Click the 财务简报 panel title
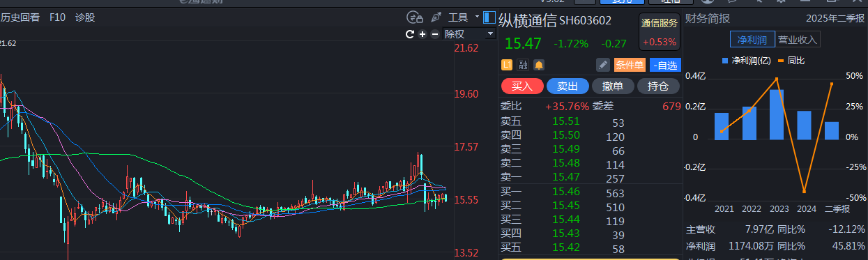This screenshot has width=868, height=260. pyautogui.click(x=708, y=18)
